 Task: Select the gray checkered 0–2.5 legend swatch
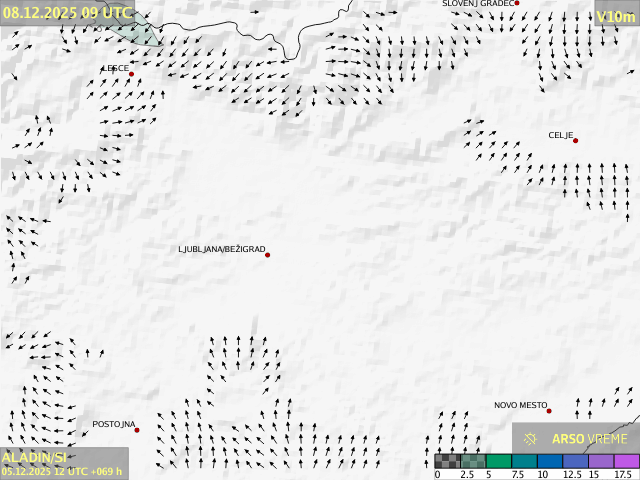point(447,461)
